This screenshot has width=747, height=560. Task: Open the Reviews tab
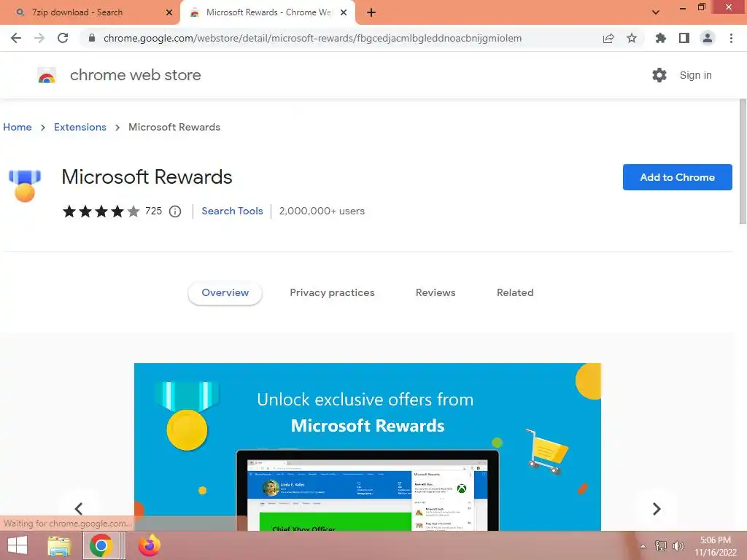[x=436, y=292]
